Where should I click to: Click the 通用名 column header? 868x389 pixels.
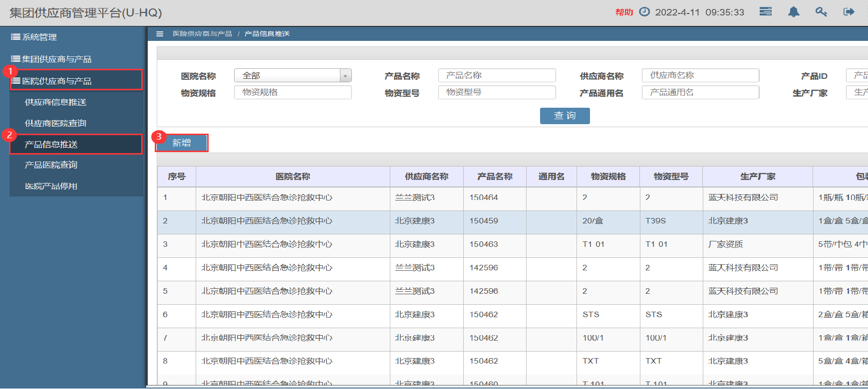click(x=552, y=177)
